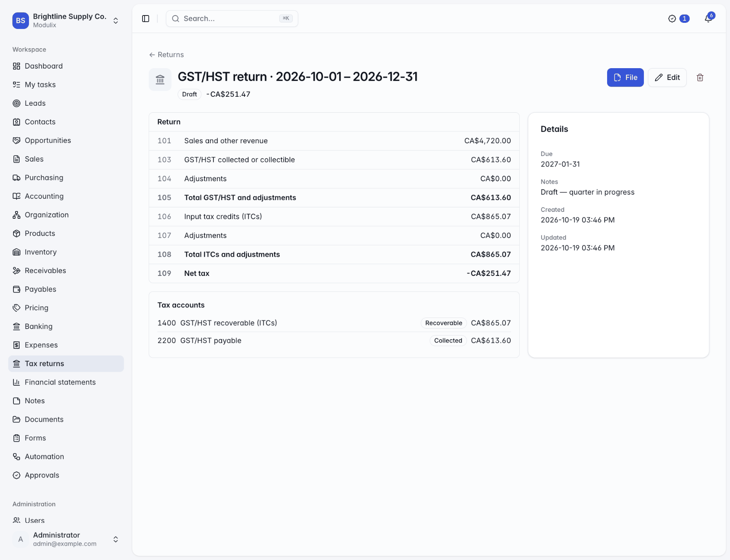Open Approvals in the sidebar
Screen dimensions: 730x560
click(x=66, y=475)
